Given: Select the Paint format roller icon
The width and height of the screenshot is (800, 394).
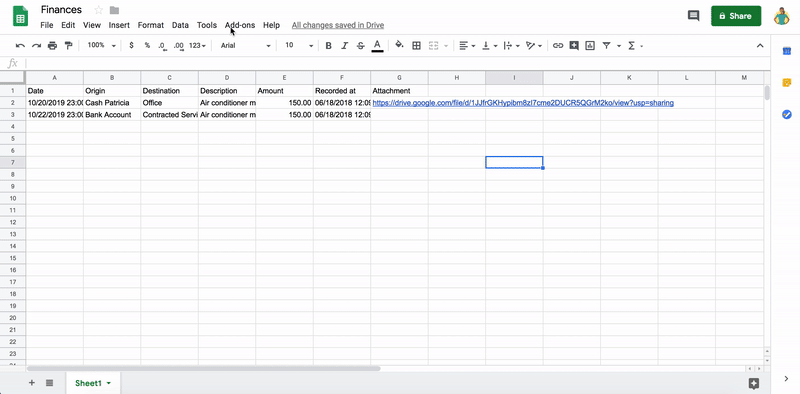Looking at the screenshot, I should point(68,45).
